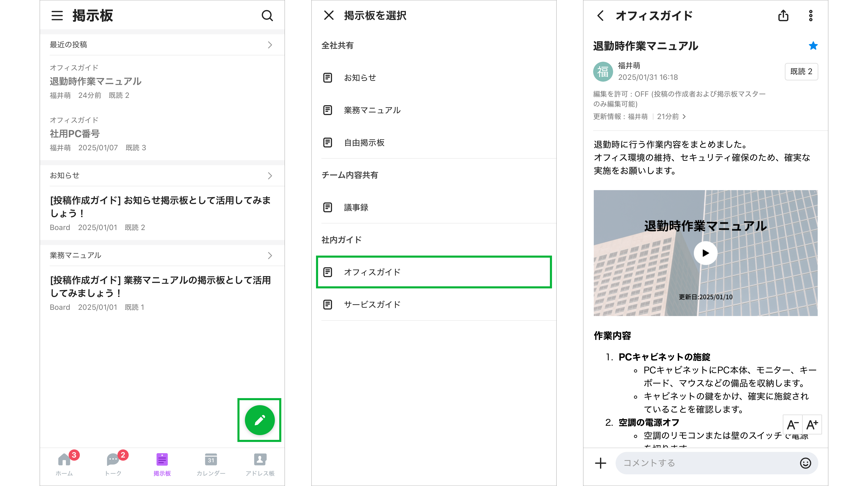
Task: Switch to the カレンダー tab
Action: coord(211,464)
